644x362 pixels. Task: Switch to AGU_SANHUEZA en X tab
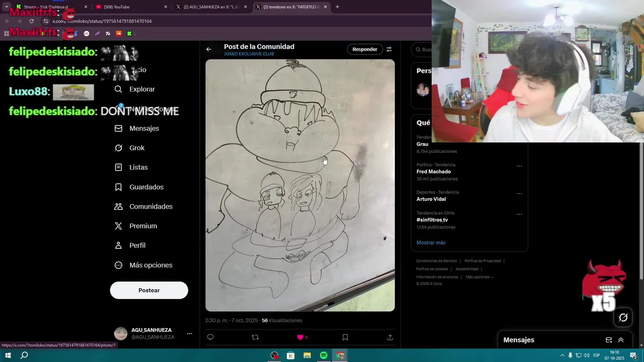coord(211,7)
